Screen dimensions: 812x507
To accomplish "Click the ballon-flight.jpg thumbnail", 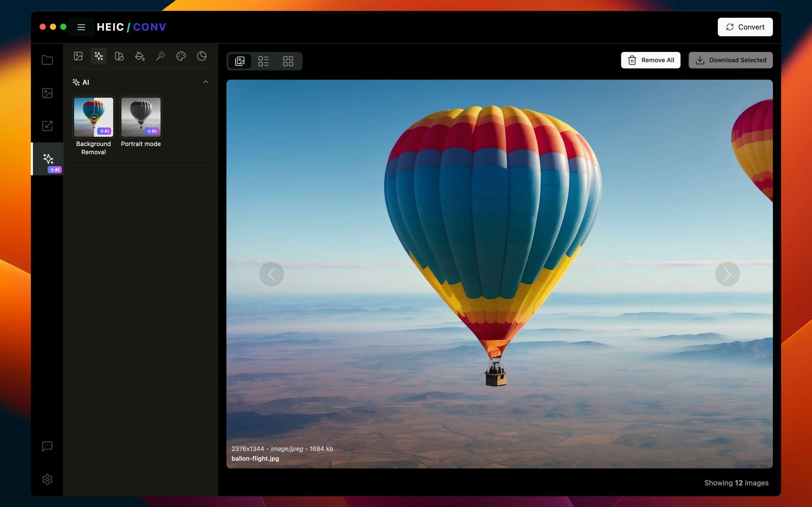I will pyautogui.click(x=499, y=274).
